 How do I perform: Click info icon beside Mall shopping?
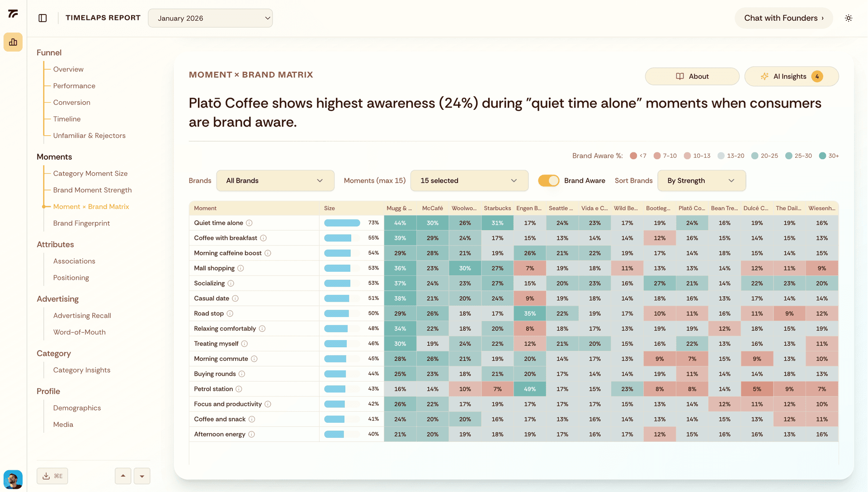241,268
